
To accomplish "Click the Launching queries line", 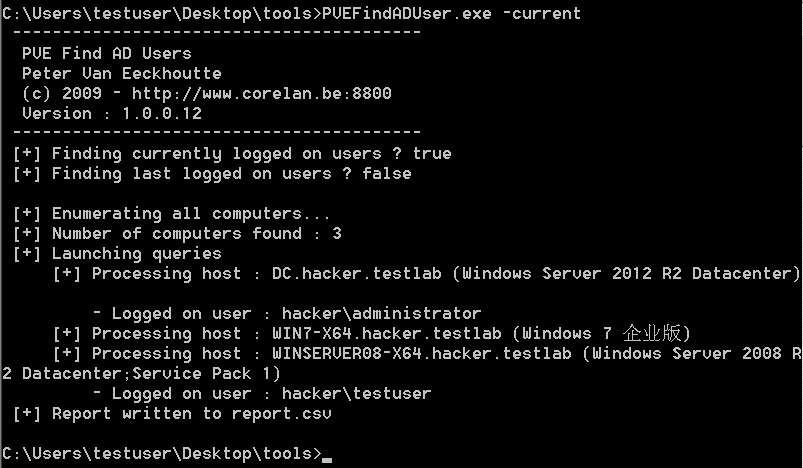I will (136, 253).
